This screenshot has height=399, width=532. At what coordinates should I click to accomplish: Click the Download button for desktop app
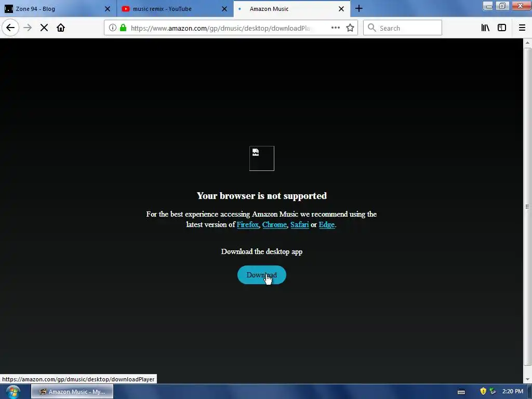[262, 275]
